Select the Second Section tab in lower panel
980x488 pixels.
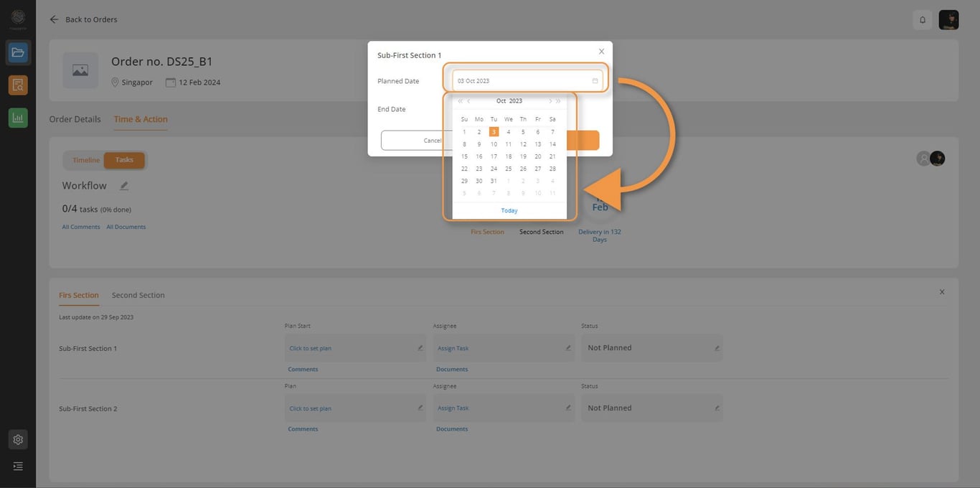138,295
